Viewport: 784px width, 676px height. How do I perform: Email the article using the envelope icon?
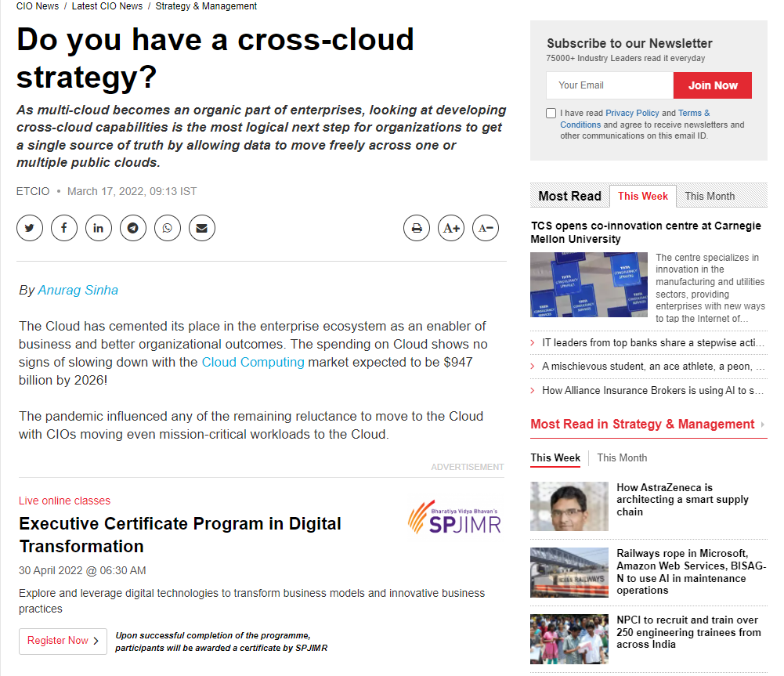coord(201,227)
